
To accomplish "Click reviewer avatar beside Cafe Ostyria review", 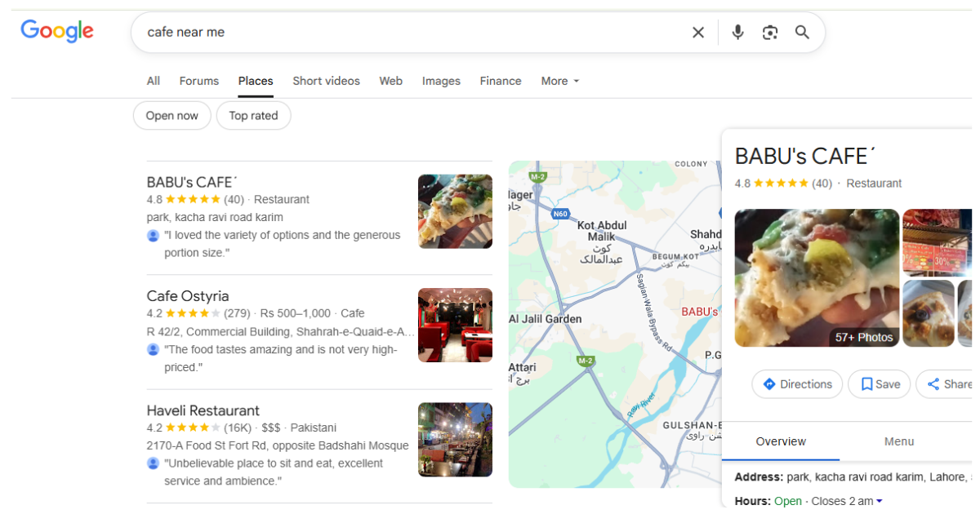I will tap(153, 349).
